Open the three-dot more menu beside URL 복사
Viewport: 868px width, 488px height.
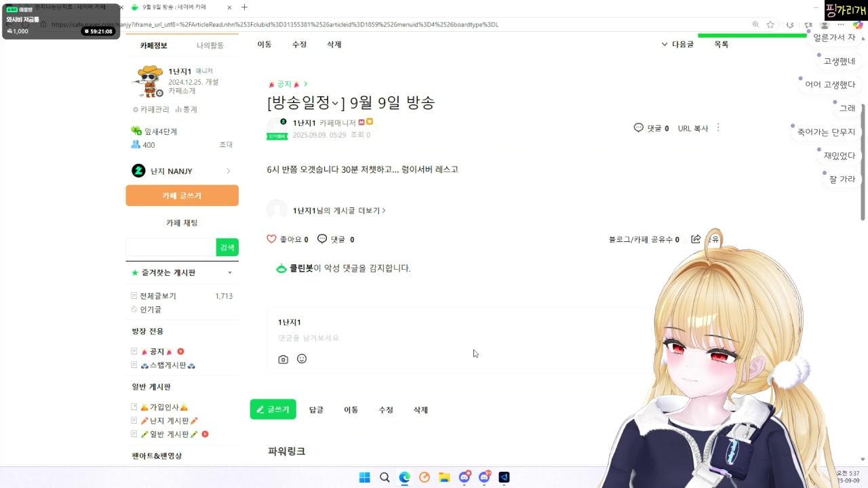pyautogui.click(x=718, y=127)
